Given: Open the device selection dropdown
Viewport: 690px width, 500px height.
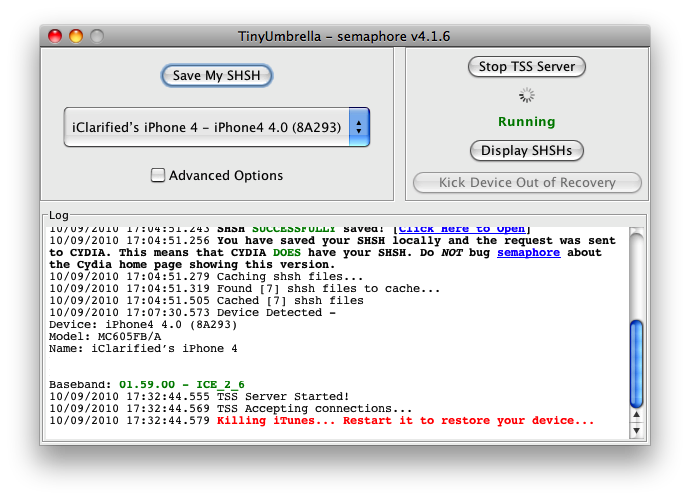Looking at the screenshot, I should [217, 127].
